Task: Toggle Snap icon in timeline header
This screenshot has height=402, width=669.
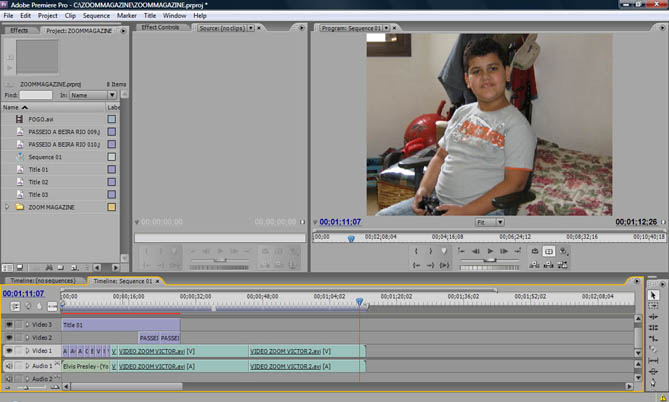Action: pos(15,307)
